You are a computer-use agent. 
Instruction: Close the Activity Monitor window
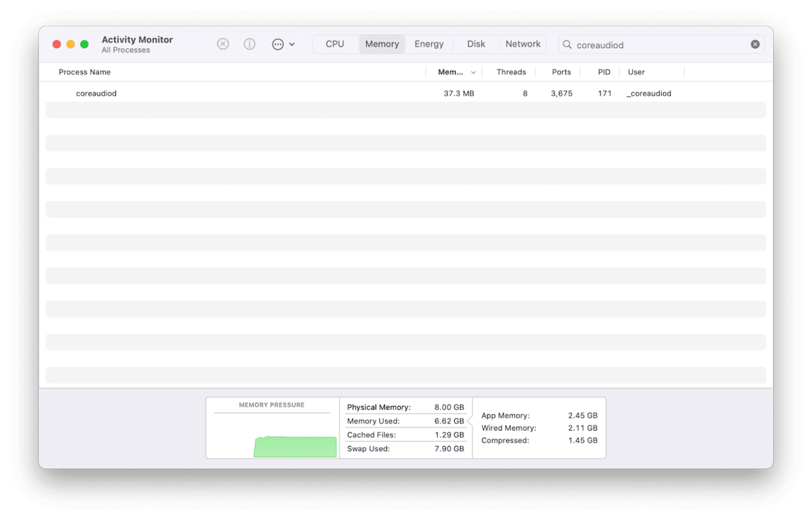click(57, 44)
